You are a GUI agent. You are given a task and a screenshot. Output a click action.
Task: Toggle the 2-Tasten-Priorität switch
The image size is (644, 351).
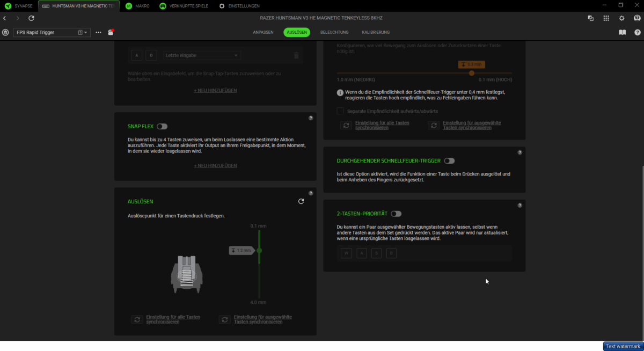coord(396,214)
